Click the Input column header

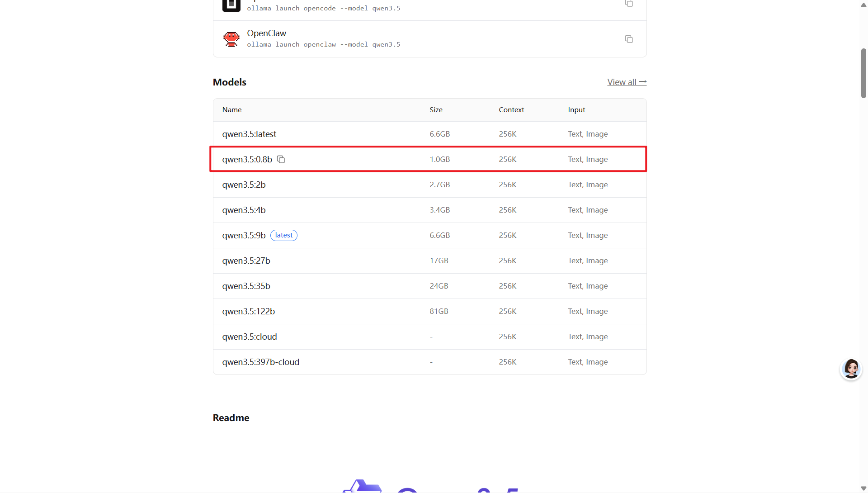coord(576,110)
